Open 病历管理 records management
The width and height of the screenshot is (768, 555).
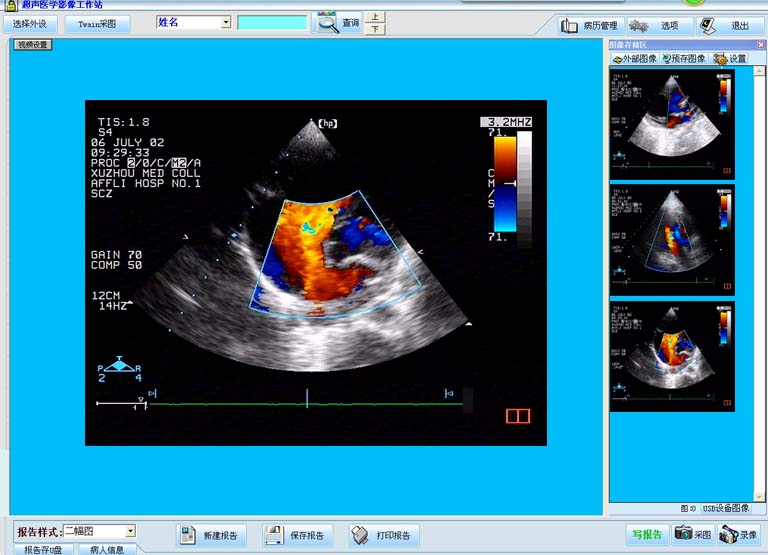click(589, 25)
